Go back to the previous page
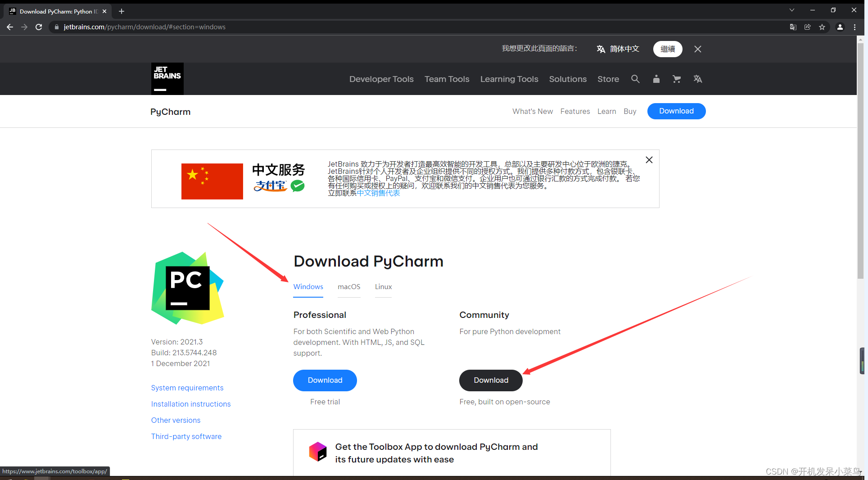The height and width of the screenshot is (480, 868). tap(10, 27)
